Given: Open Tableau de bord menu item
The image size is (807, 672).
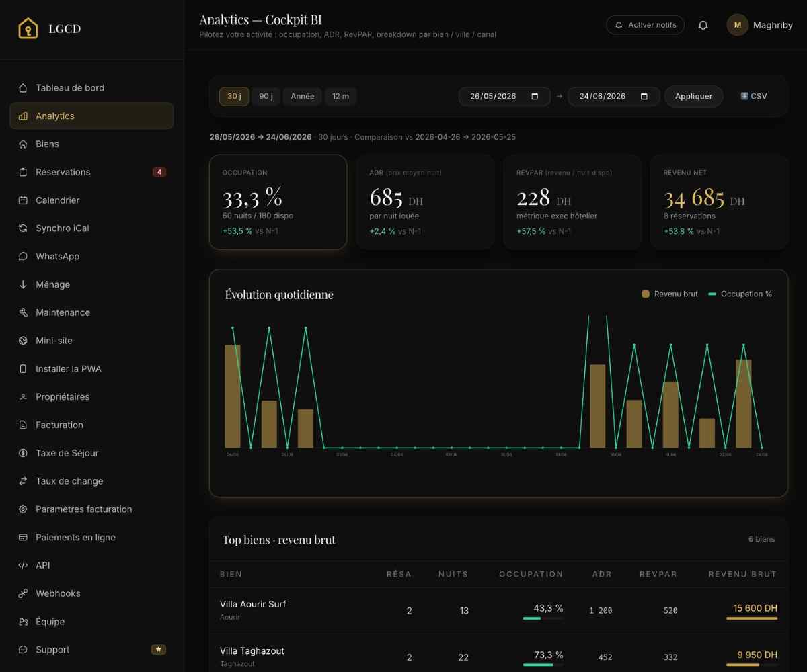Looking at the screenshot, I should click(x=91, y=88).
